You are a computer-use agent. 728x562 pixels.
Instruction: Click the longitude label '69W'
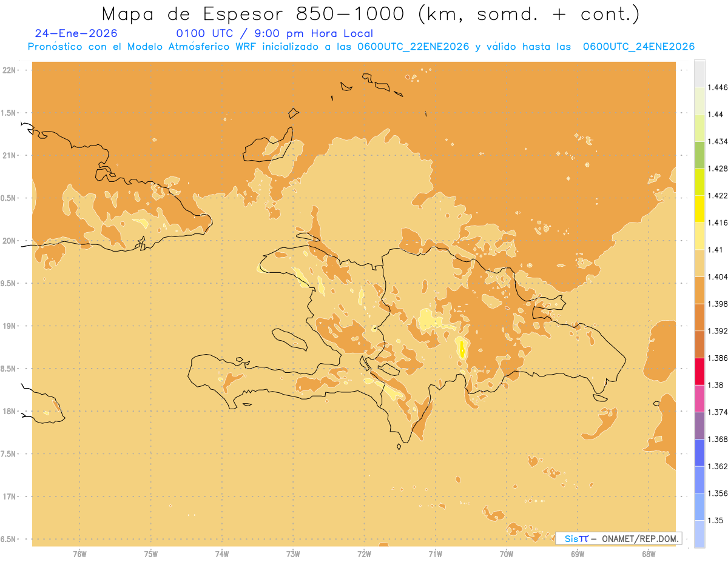(578, 554)
